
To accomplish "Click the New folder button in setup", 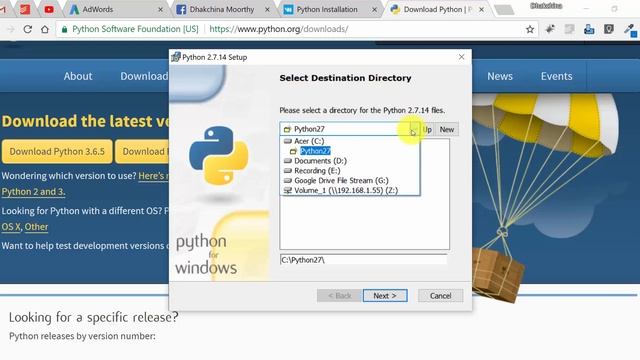I will pyautogui.click(x=447, y=129).
